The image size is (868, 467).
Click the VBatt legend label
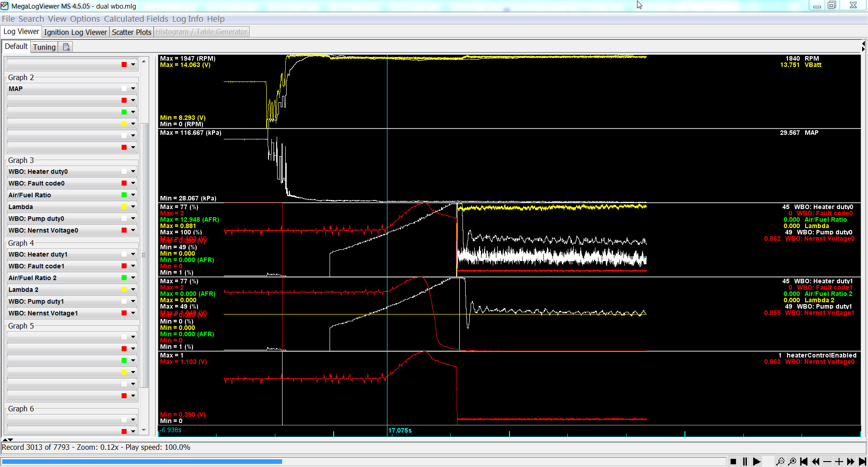(813, 65)
